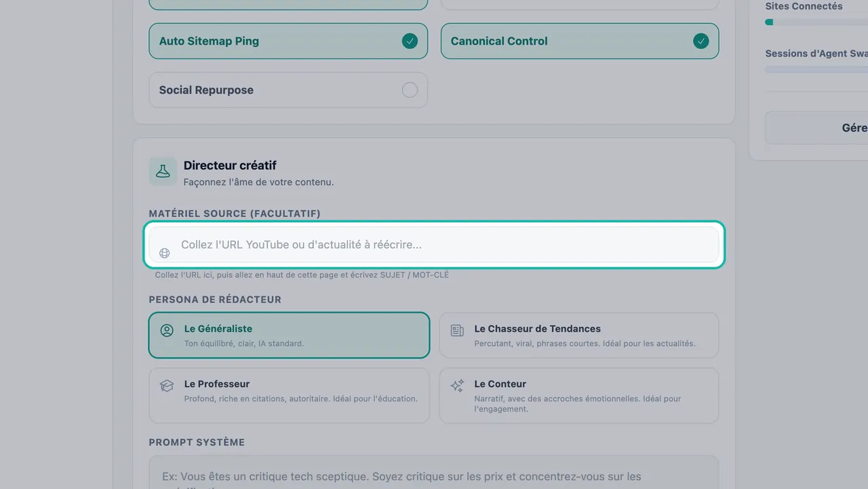Click the globe icon in the URL field
The width and height of the screenshot is (868, 489).
pyautogui.click(x=164, y=253)
